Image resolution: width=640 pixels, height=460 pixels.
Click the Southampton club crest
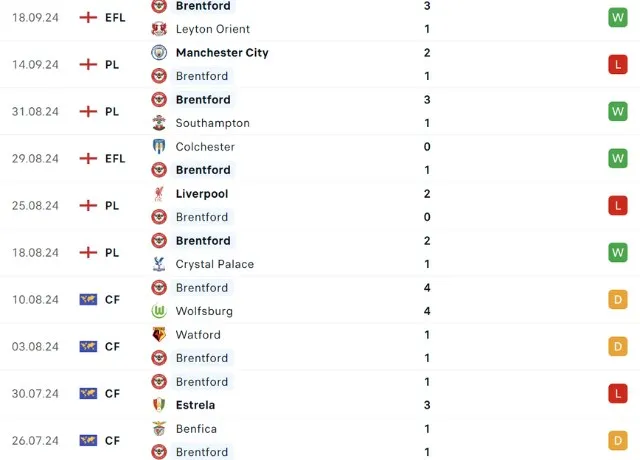click(159, 123)
